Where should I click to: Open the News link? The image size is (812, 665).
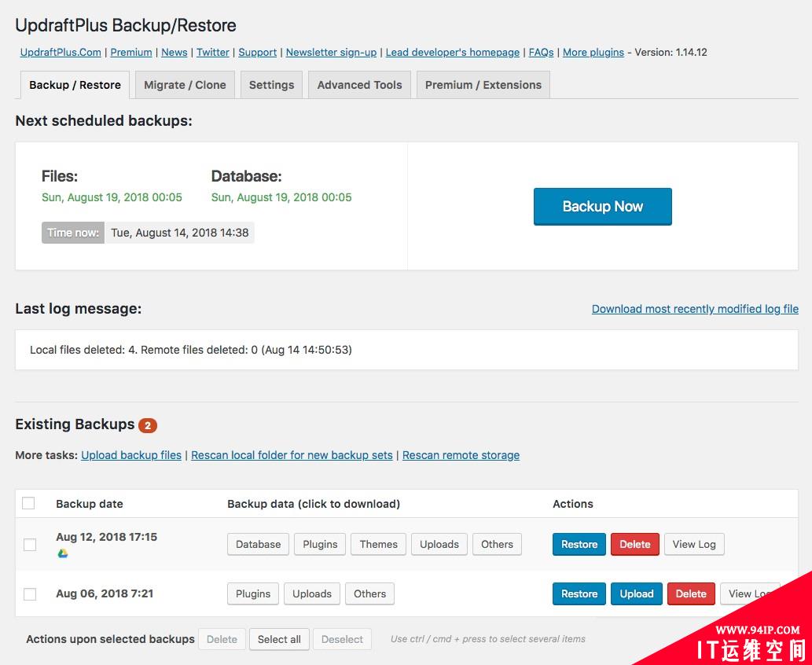point(174,53)
